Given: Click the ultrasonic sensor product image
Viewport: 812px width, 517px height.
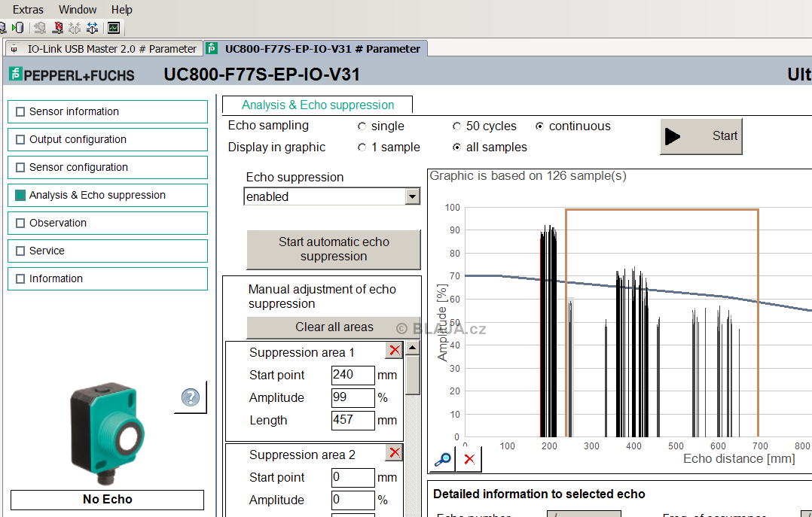Looking at the screenshot, I should [x=108, y=433].
